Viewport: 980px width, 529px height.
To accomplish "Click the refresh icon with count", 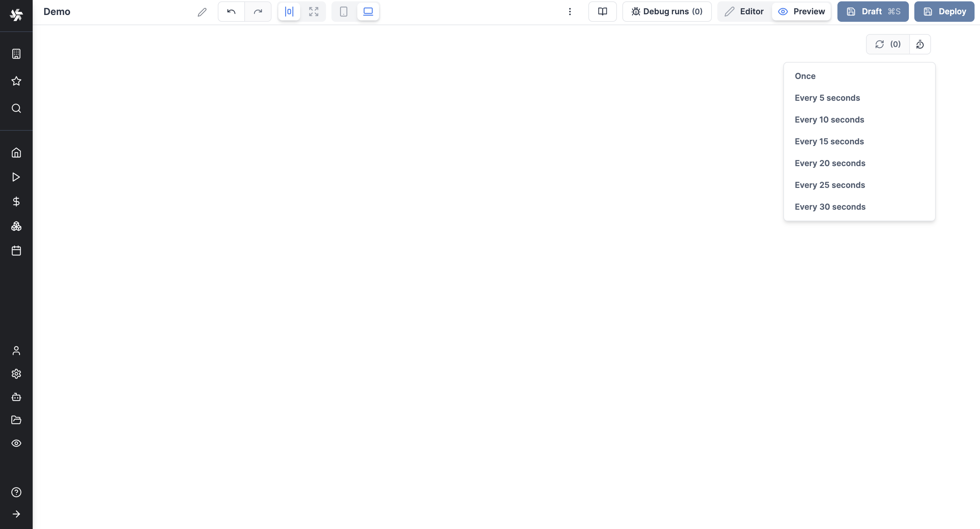I will [x=887, y=44].
